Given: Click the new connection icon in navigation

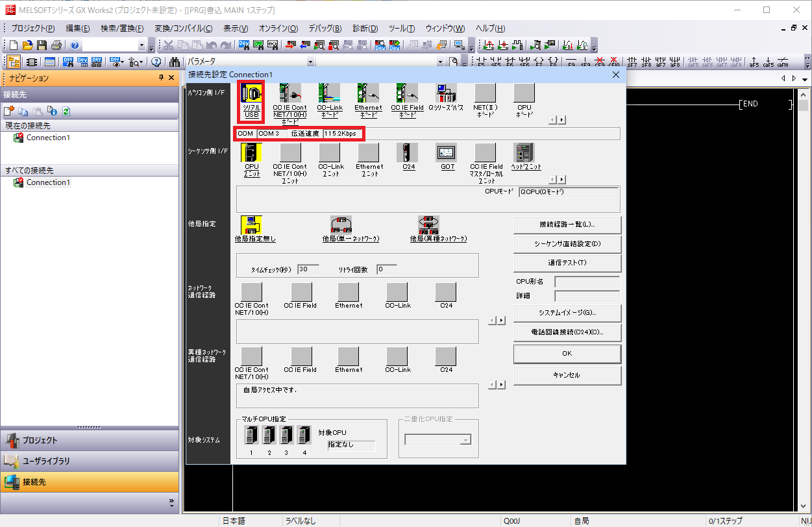Looking at the screenshot, I should point(9,111).
